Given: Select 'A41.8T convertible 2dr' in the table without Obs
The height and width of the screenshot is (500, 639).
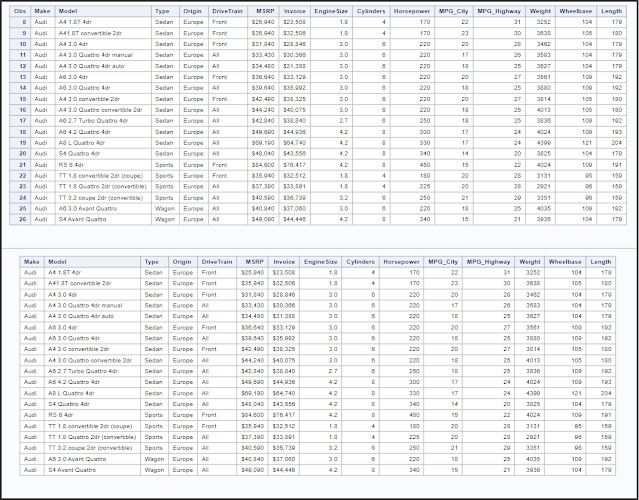Looking at the screenshot, I should tap(79, 283).
